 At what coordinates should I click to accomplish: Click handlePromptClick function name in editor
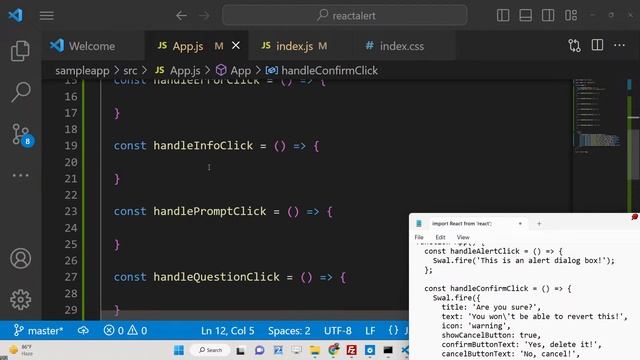pos(209,211)
